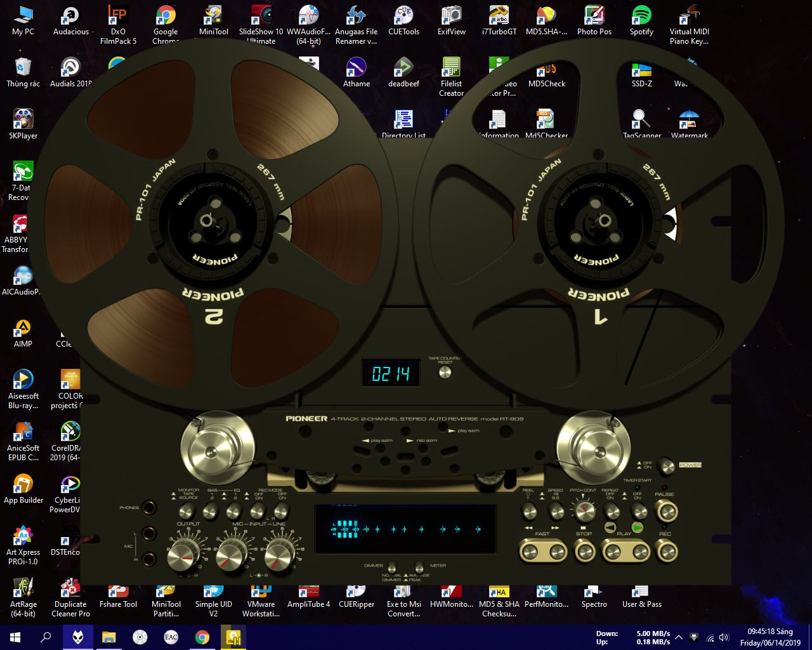Open the Duplicate Cleaner Pro icon
The width and height of the screenshot is (812, 650).
click(71, 598)
